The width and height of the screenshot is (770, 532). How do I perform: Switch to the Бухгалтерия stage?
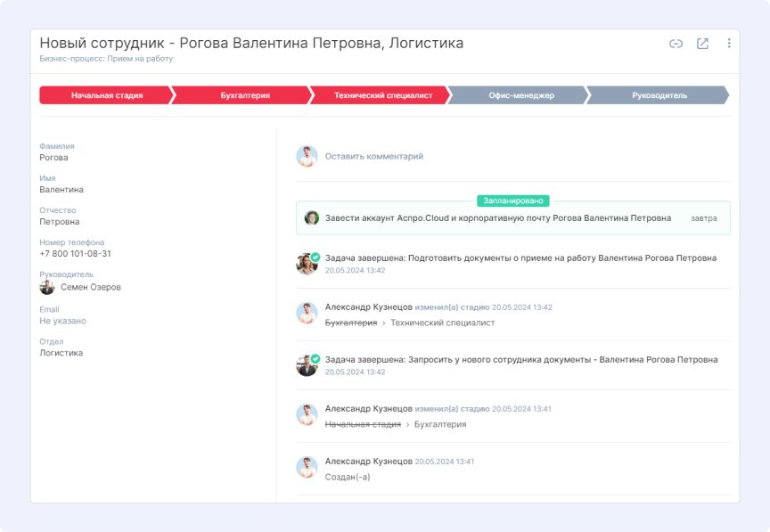pyautogui.click(x=244, y=95)
